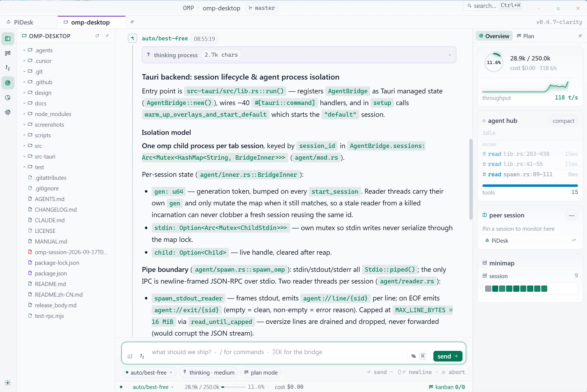Open recent read lib.rs:283-438 entry
This screenshot has width=587, height=392.
click(530, 154)
